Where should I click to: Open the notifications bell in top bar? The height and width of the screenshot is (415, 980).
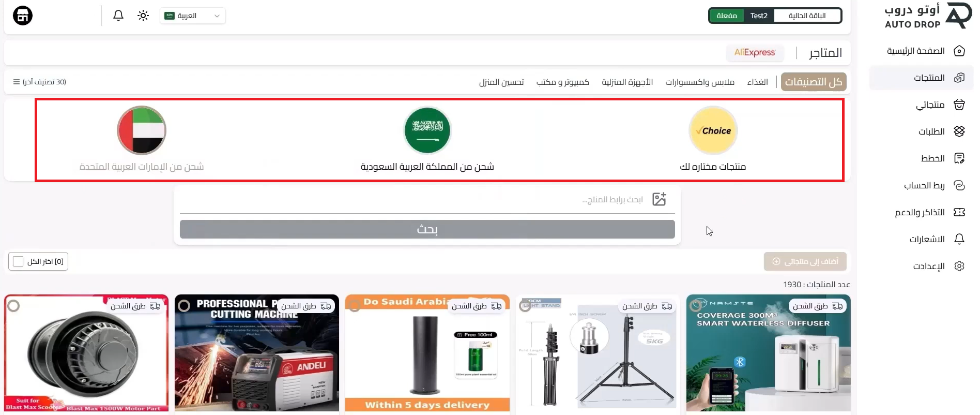tap(118, 16)
